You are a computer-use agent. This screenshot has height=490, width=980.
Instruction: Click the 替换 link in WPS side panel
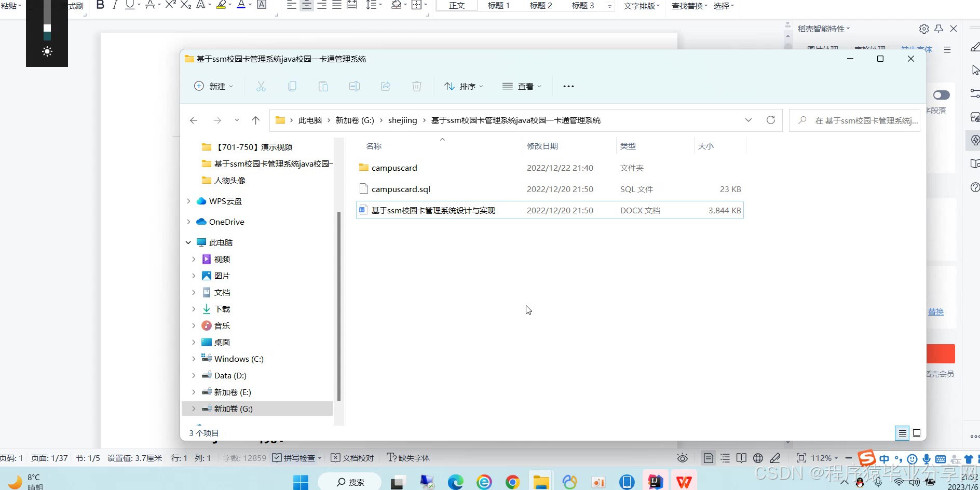tap(936, 312)
